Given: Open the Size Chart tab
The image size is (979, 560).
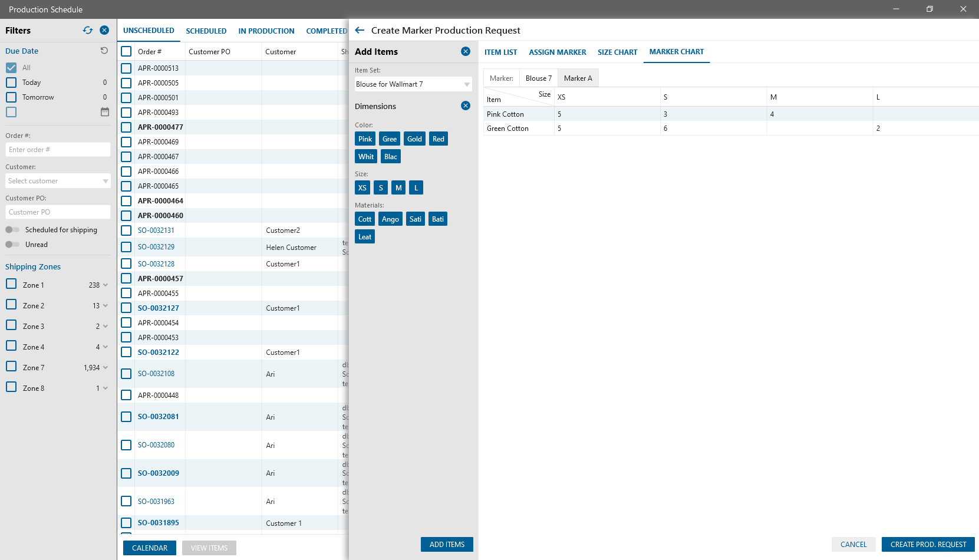Looking at the screenshot, I should point(618,52).
